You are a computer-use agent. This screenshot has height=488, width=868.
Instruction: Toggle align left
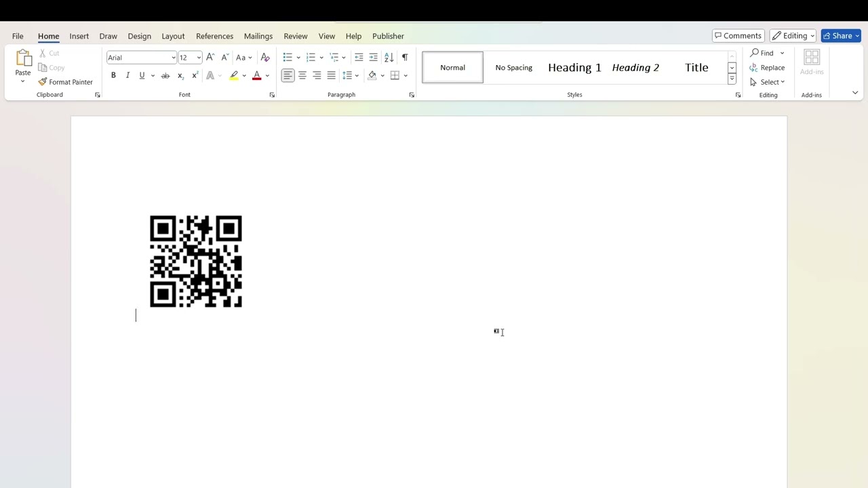point(288,75)
